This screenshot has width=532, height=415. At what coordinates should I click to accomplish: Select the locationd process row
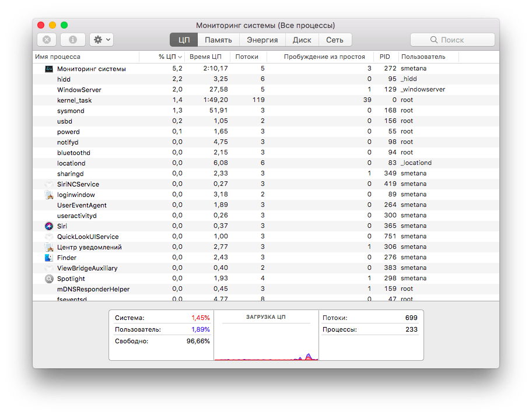(266, 163)
